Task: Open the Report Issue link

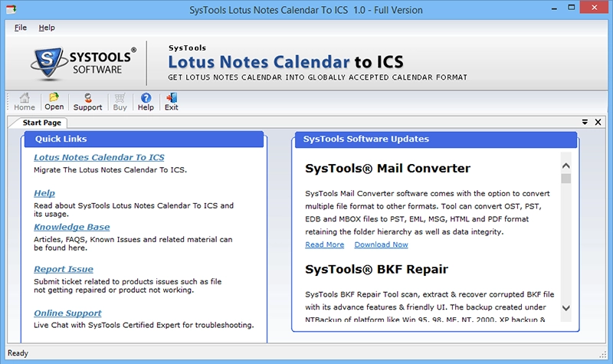Action: click(x=64, y=270)
